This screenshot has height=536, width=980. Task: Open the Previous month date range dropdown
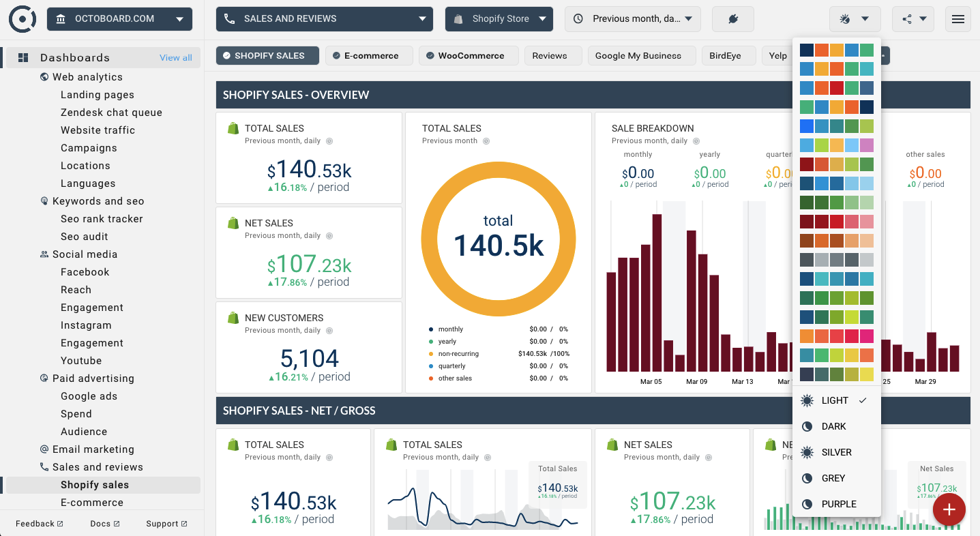tap(632, 19)
